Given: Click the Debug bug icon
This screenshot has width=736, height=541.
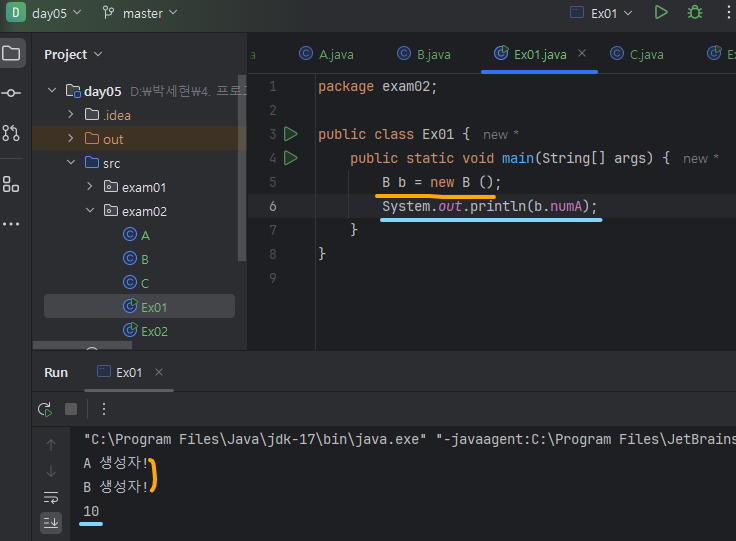Looking at the screenshot, I should (694, 13).
